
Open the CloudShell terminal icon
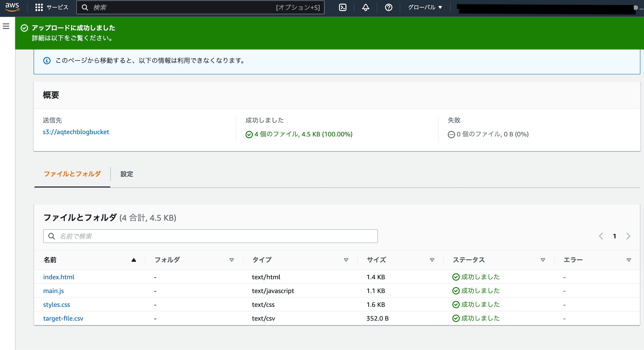pyautogui.click(x=343, y=7)
